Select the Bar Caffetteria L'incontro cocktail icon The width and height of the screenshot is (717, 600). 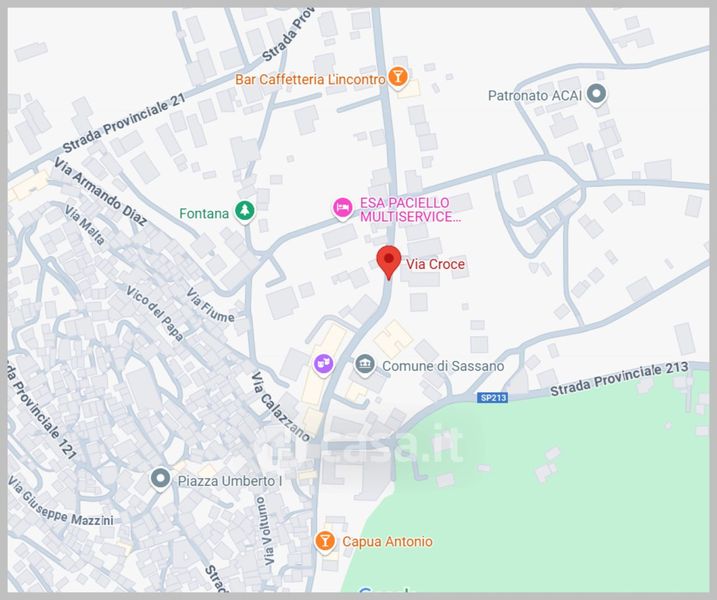tap(398, 76)
